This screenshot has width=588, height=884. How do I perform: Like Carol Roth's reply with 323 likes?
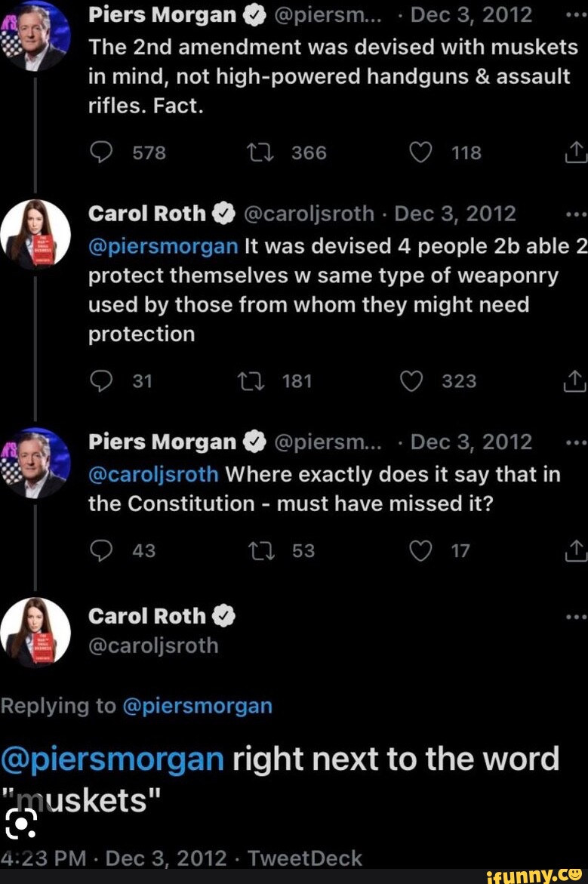[x=411, y=381]
